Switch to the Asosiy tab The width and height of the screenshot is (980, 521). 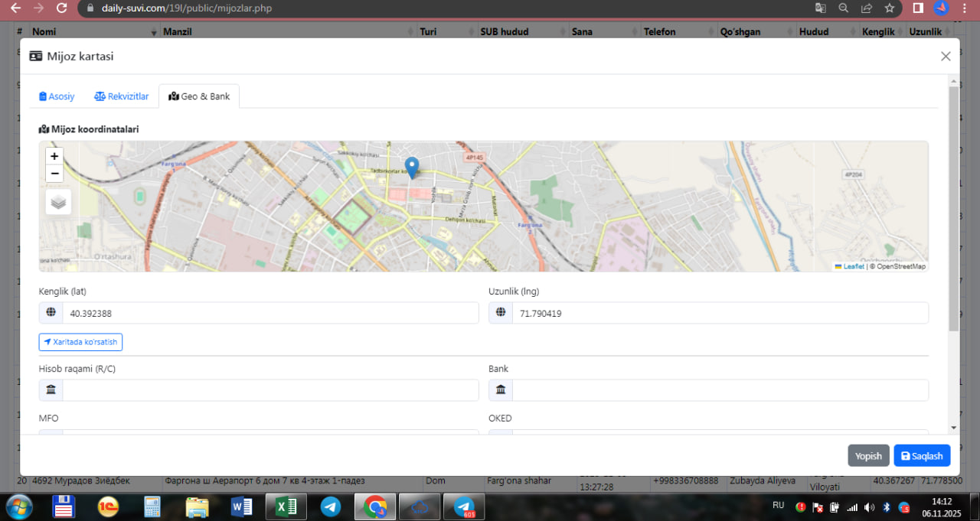coord(57,96)
